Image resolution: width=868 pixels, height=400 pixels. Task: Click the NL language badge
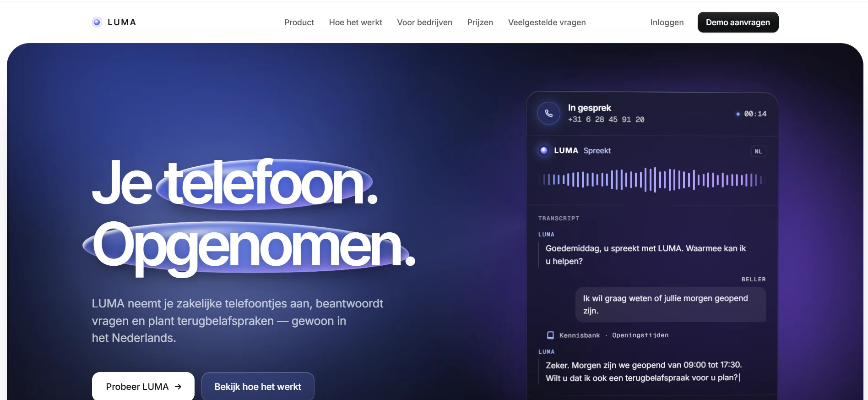(x=758, y=151)
